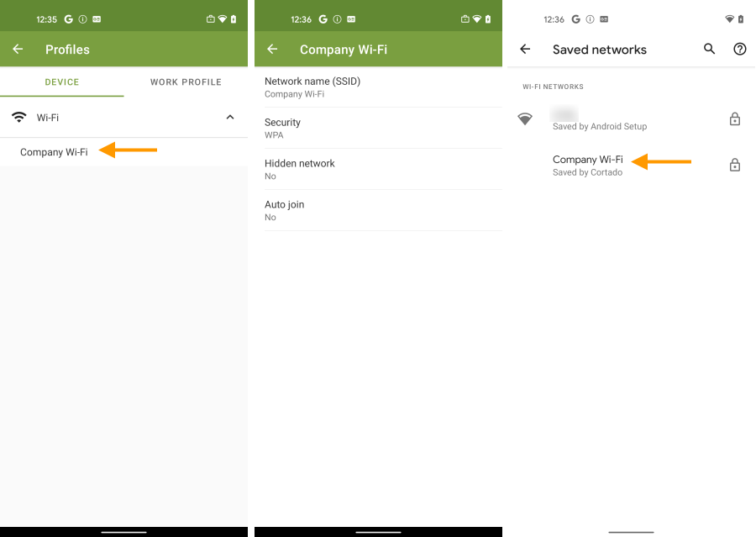The height and width of the screenshot is (537, 756).
Task: Open network Saved by Android Setup
Action: tap(631, 119)
